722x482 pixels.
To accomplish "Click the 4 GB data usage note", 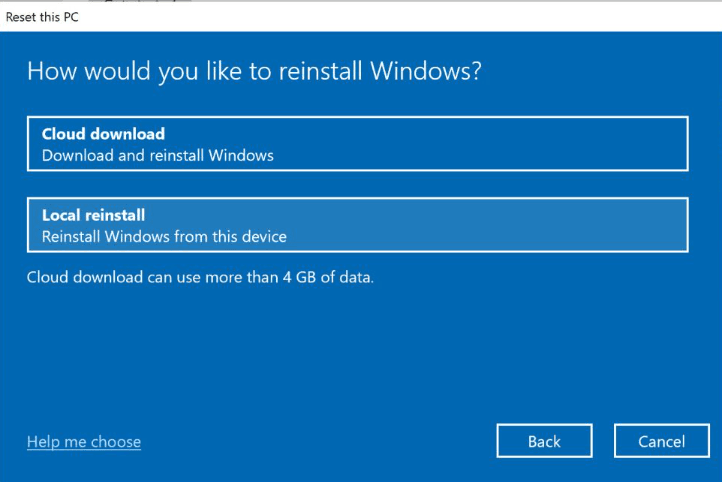I will click(200, 277).
